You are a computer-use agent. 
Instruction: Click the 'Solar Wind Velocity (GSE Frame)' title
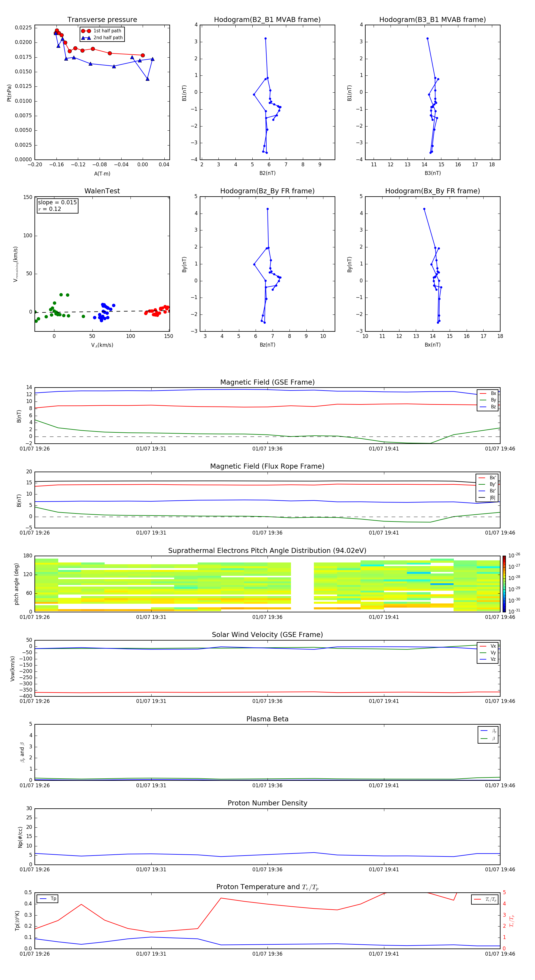tap(267, 635)
